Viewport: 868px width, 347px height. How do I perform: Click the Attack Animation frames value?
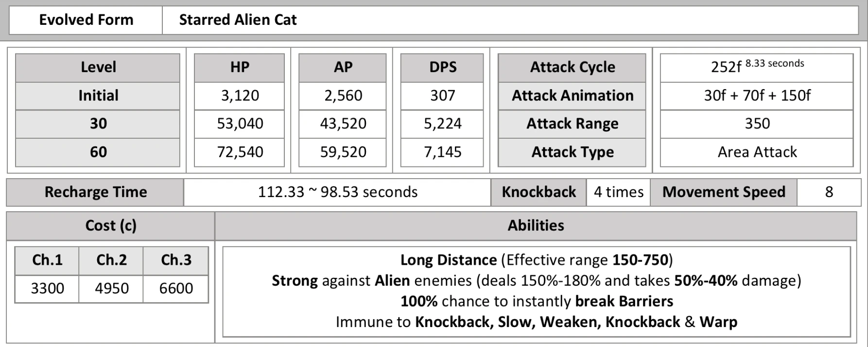click(x=757, y=95)
